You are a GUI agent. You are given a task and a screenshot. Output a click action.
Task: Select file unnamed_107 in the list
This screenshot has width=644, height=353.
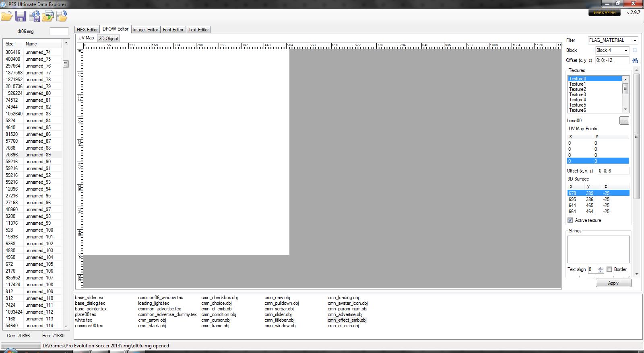click(x=33, y=278)
